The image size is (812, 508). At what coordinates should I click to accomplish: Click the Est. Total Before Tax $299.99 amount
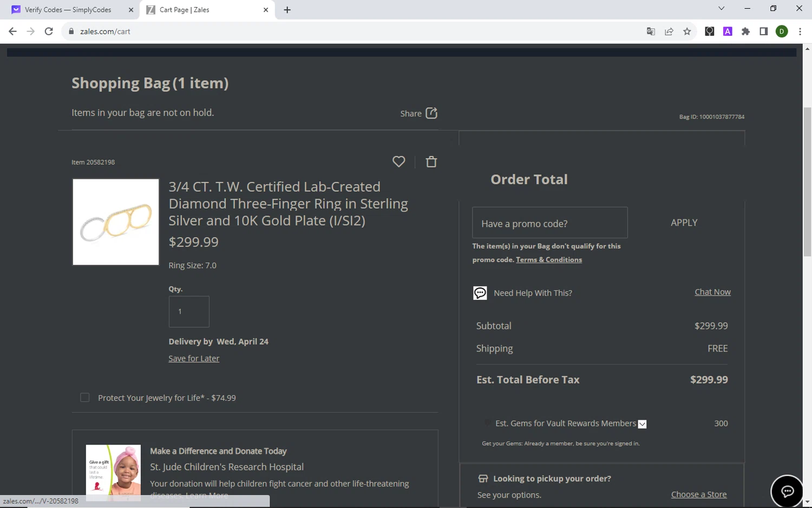[709, 380]
